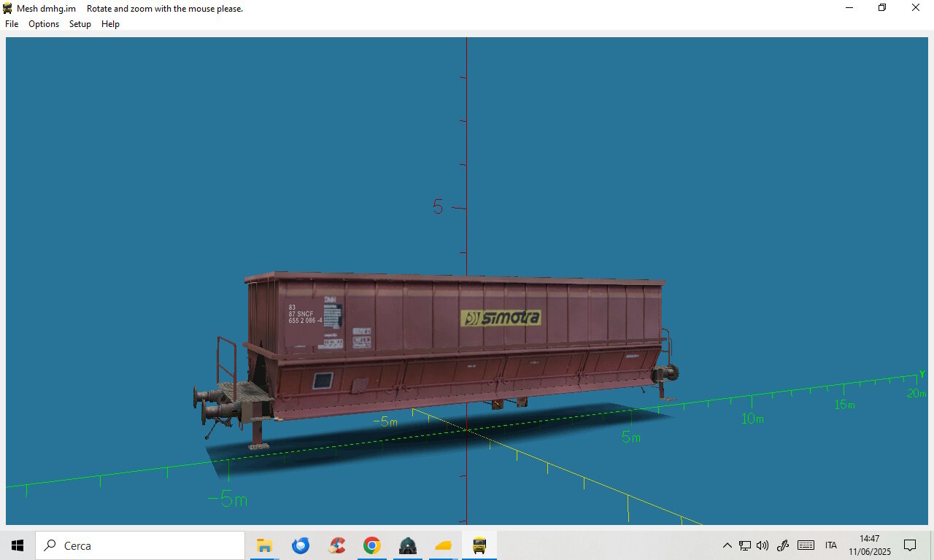
Task: Click the SNCF number marking on wagon
Action: click(305, 314)
